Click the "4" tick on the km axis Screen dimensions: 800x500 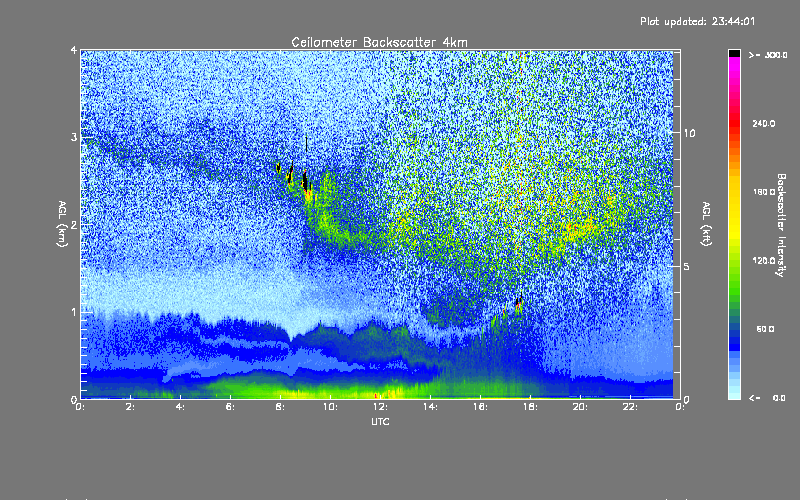click(74, 51)
